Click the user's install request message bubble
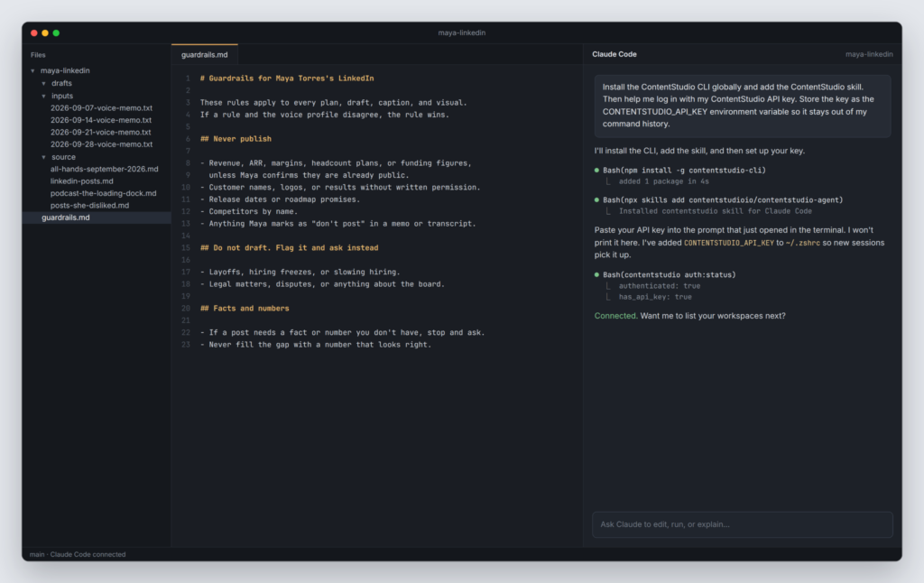 [x=743, y=106]
